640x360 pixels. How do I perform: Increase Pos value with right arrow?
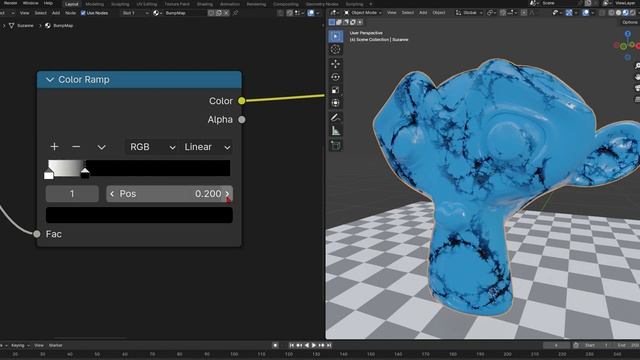pyautogui.click(x=227, y=194)
